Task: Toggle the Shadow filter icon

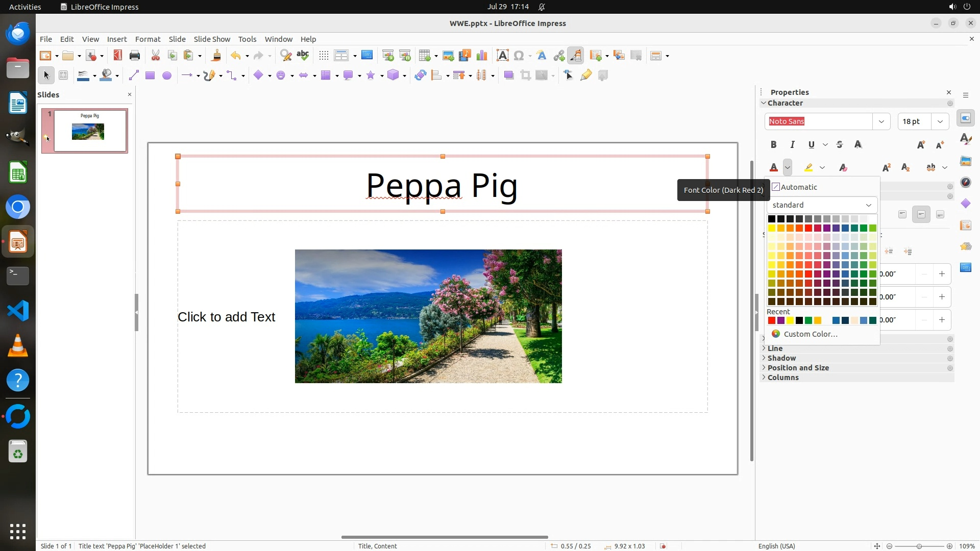Action: pyautogui.click(x=508, y=76)
